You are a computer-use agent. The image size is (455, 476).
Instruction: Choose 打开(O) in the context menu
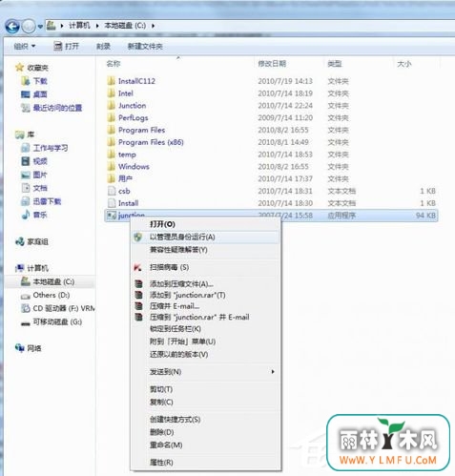[x=205, y=224]
